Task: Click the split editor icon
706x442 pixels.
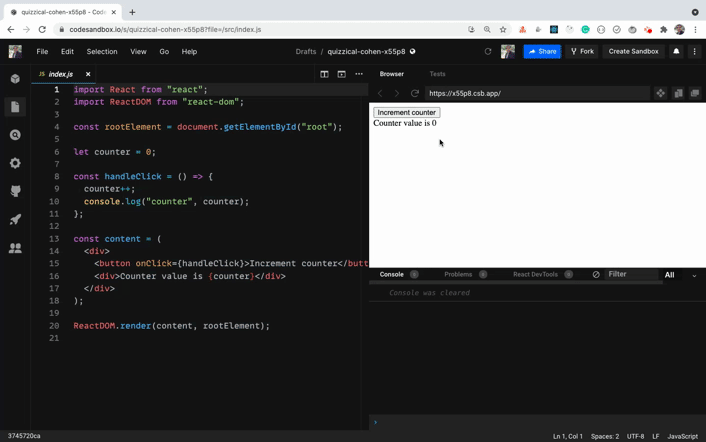Action: [x=324, y=74]
